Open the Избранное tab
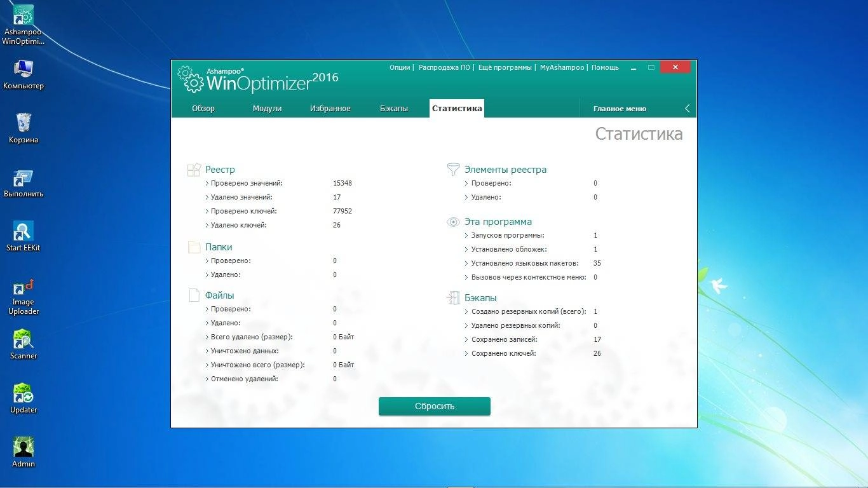The width and height of the screenshot is (868, 488). tap(330, 109)
